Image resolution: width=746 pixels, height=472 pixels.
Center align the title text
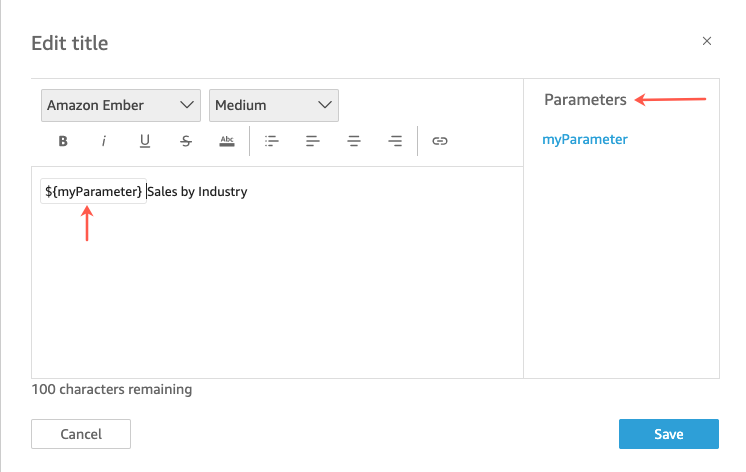(x=354, y=141)
